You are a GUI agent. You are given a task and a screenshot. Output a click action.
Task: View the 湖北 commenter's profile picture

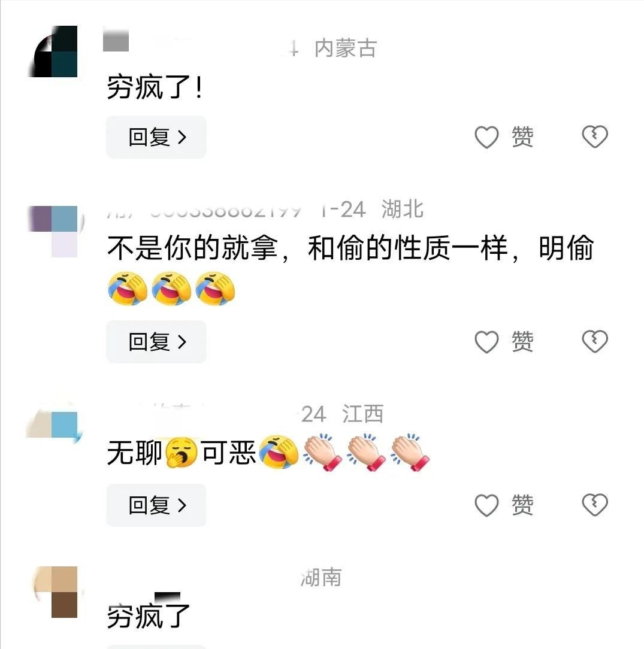53,231
